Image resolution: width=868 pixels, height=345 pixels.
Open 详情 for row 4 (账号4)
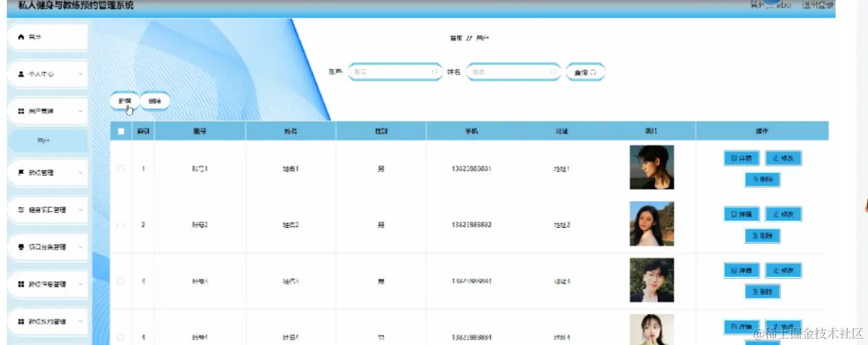point(741,326)
